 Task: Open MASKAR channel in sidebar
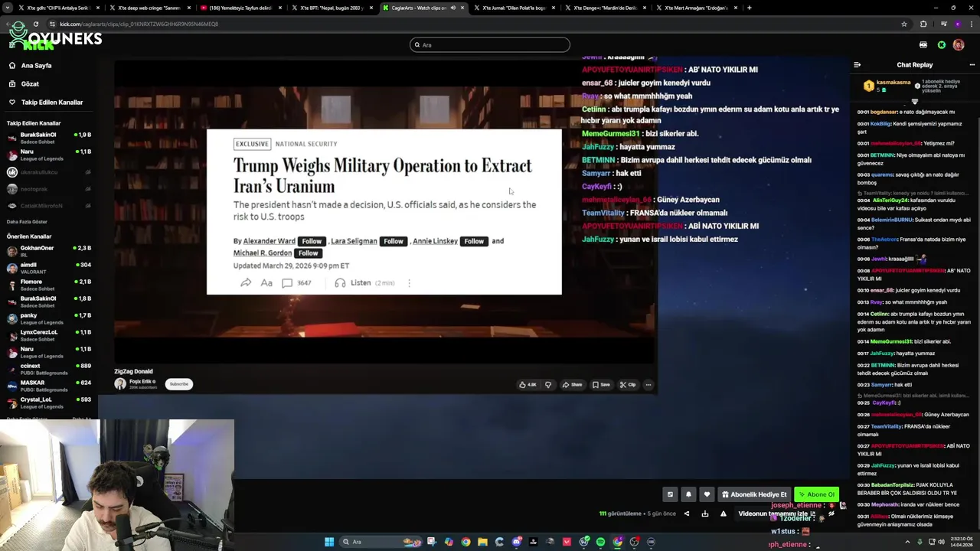click(x=47, y=386)
